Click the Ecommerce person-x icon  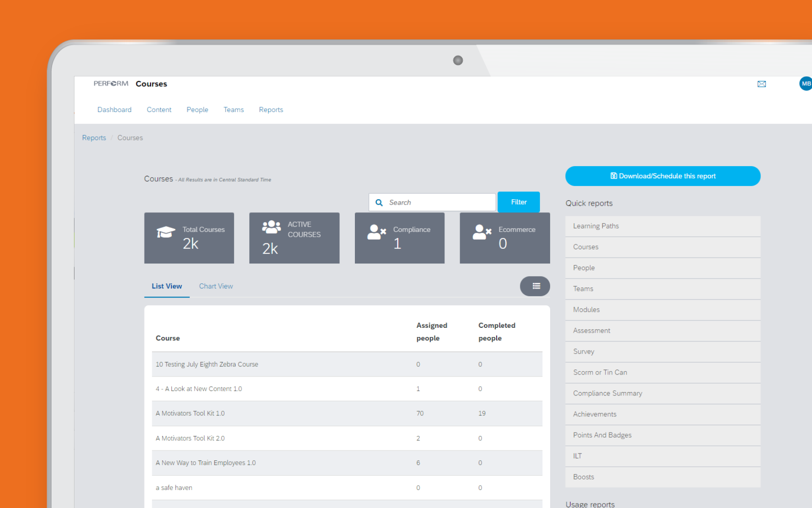coord(482,232)
